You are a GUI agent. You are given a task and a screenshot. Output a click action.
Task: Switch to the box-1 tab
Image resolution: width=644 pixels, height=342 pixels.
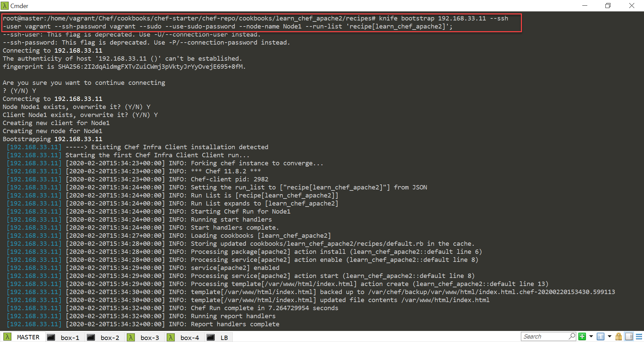point(70,338)
